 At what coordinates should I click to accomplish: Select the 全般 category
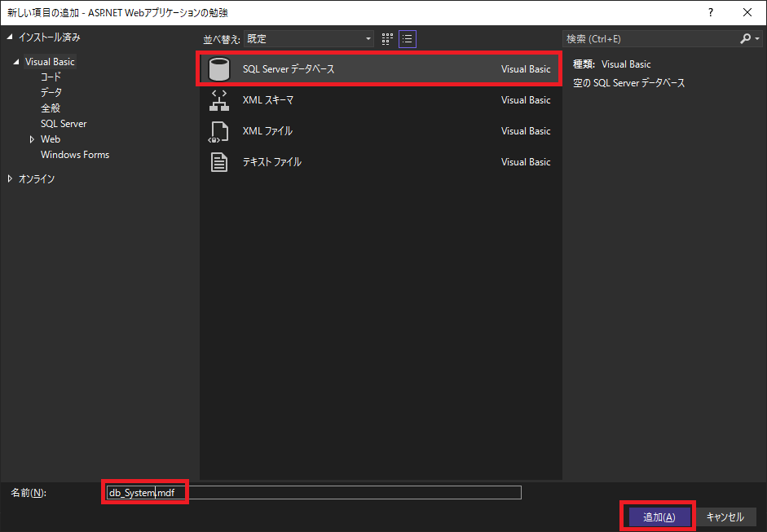tap(51, 108)
